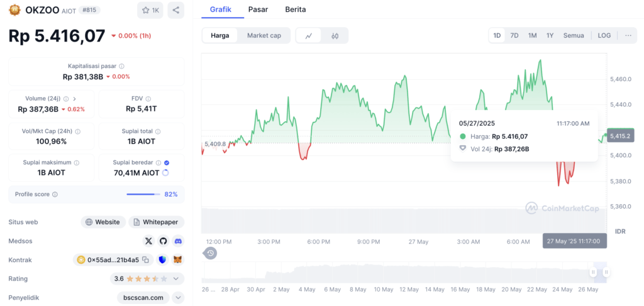The image size is (644, 306).
Task: Expand the Penyelidik explorers dropdown
Action: [x=178, y=298]
